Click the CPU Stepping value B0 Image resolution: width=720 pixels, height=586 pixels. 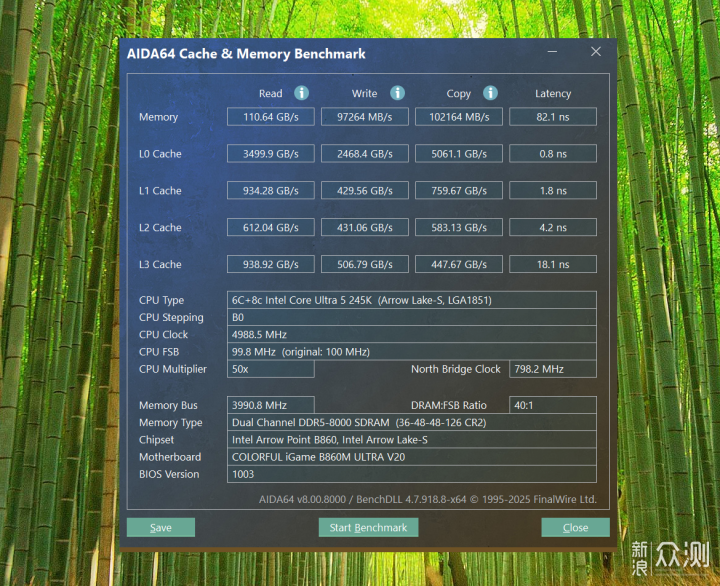click(412, 317)
